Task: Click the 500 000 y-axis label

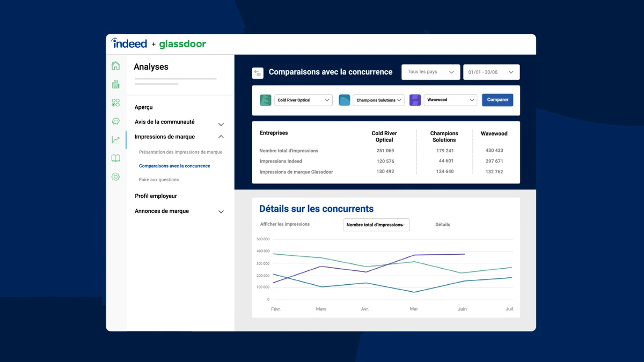Action: tap(263, 239)
